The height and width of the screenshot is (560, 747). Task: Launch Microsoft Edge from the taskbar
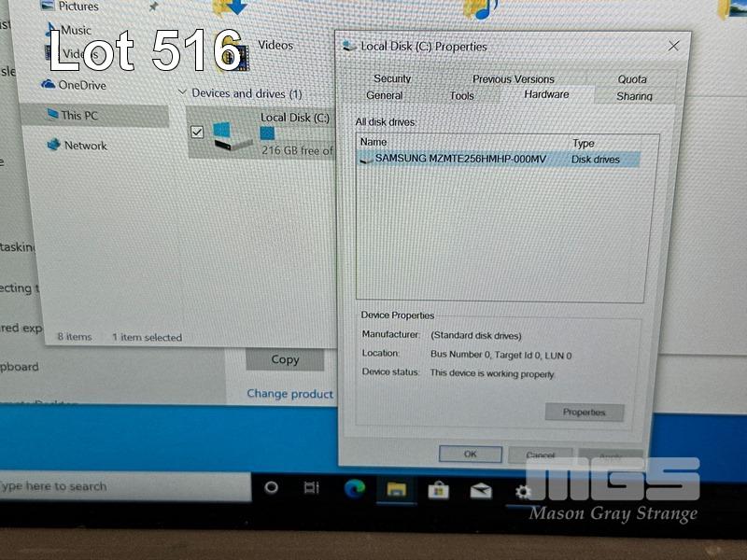[355, 489]
